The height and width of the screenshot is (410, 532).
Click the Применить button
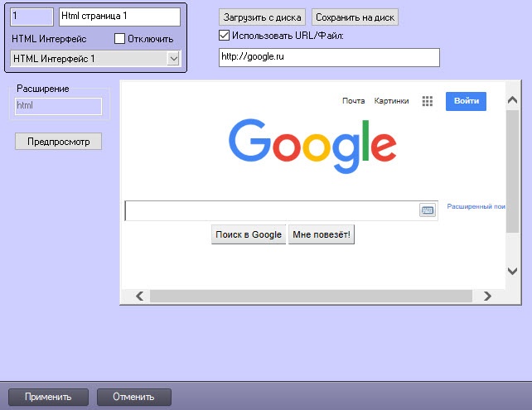48,397
